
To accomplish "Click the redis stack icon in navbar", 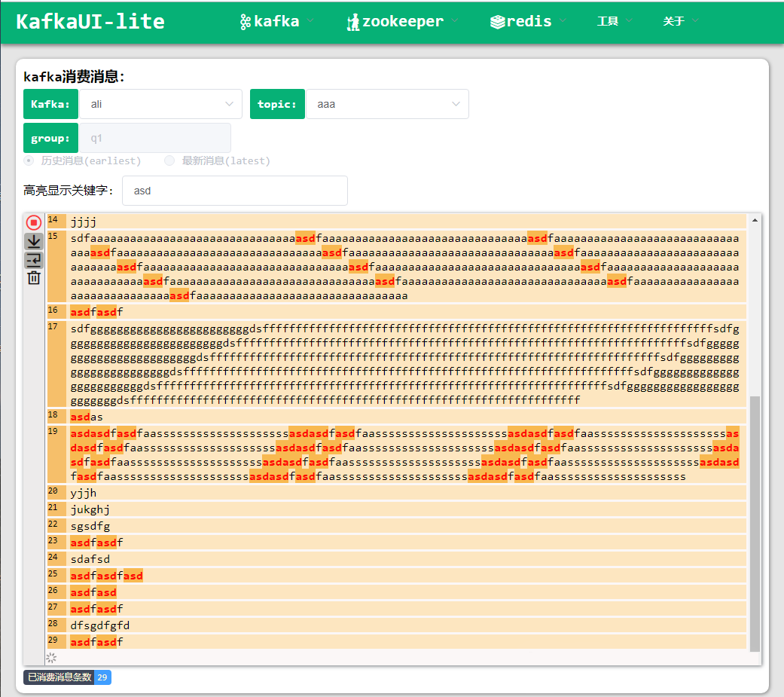I will point(497,22).
